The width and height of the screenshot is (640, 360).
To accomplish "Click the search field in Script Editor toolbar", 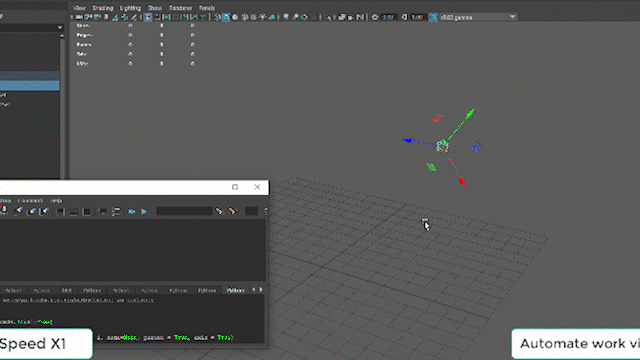I will click(x=184, y=211).
